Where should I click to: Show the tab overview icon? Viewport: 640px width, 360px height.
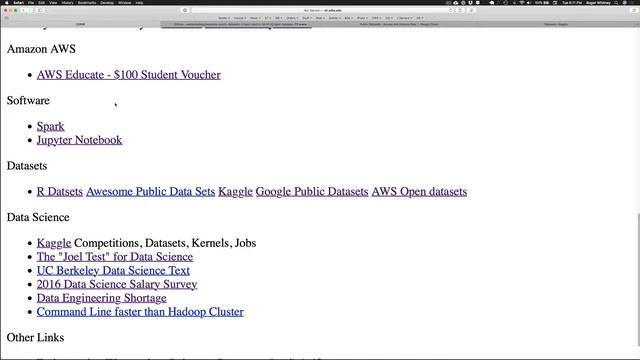pyautogui.click(x=634, y=10)
